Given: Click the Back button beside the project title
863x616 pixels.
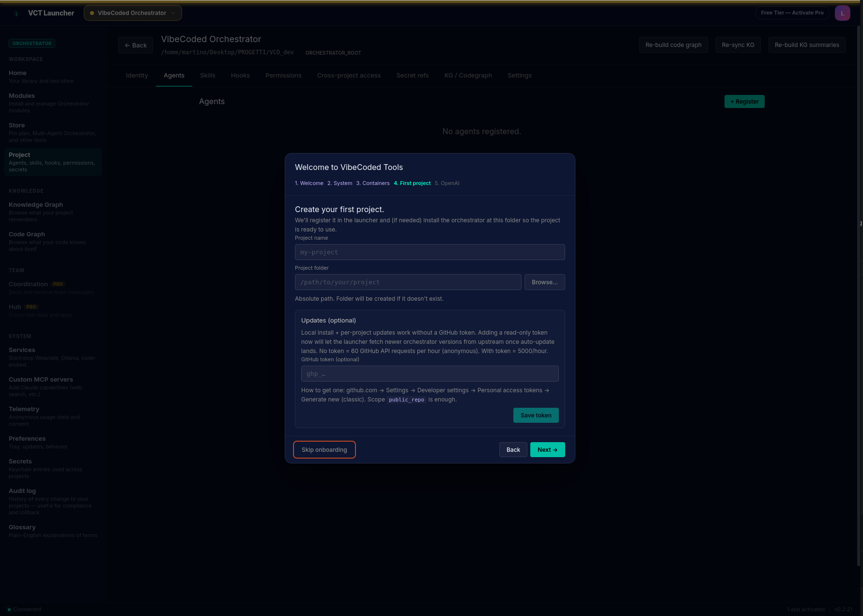Looking at the screenshot, I should point(136,45).
